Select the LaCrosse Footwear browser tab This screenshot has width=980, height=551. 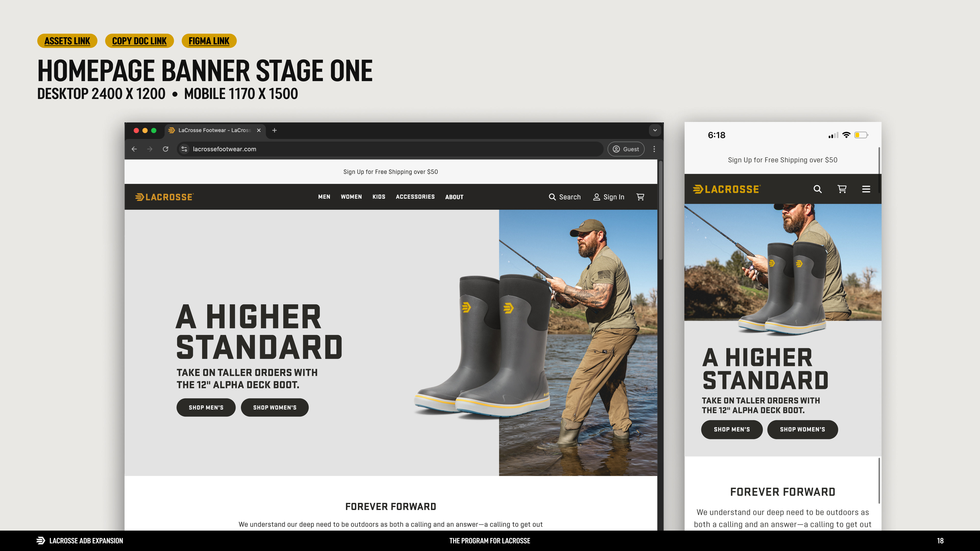[x=214, y=130]
